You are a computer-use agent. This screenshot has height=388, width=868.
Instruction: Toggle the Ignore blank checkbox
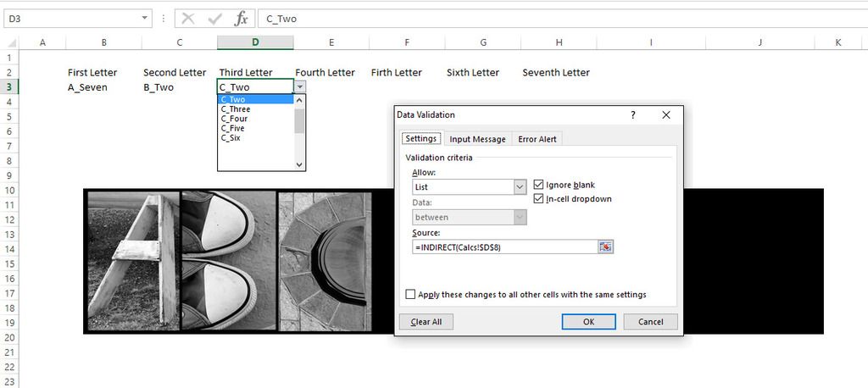[x=539, y=185]
